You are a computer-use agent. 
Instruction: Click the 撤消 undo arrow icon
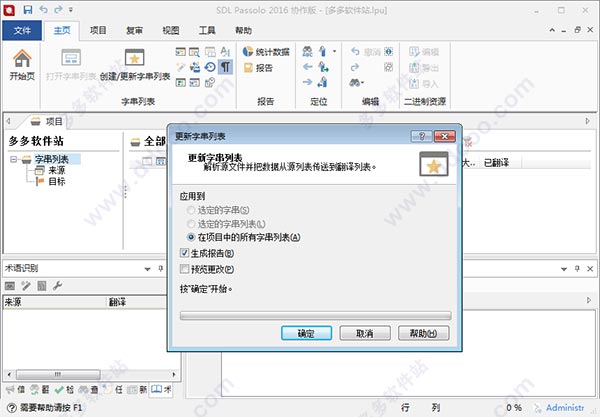click(x=355, y=51)
